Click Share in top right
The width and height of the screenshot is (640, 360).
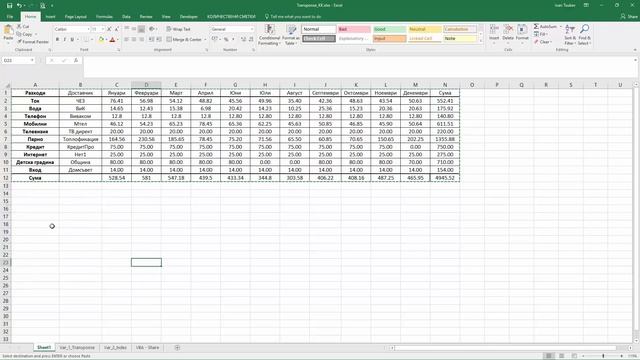pyautogui.click(x=629, y=17)
